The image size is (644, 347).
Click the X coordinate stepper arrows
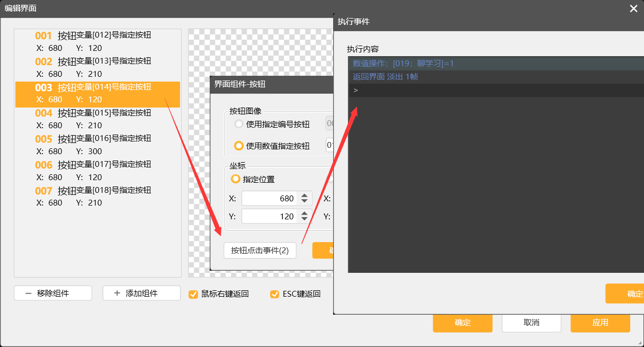(x=304, y=199)
